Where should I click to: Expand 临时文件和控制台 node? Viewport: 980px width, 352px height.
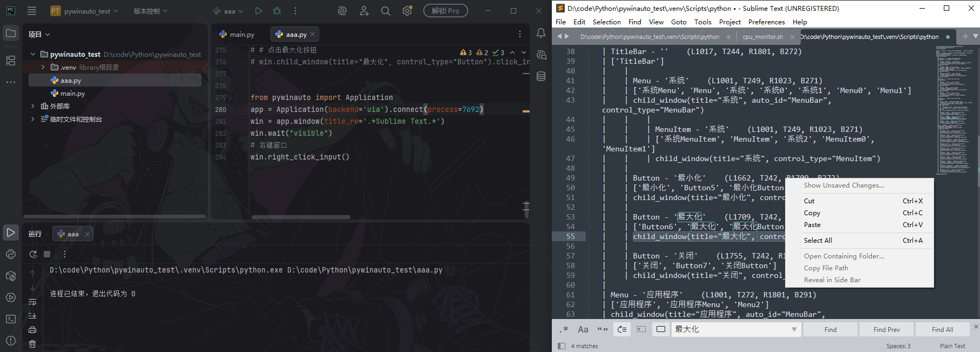click(x=33, y=119)
